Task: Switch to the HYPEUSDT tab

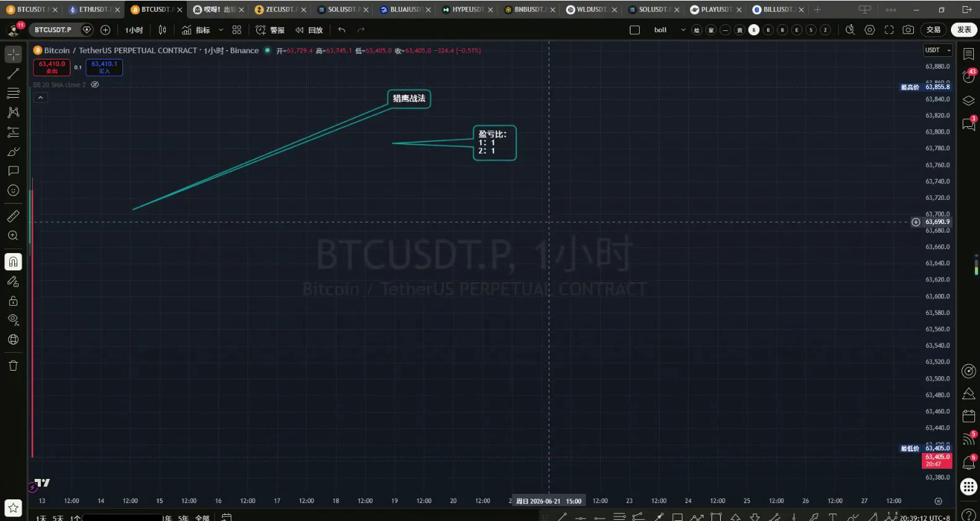Action: tap(467, 9)
